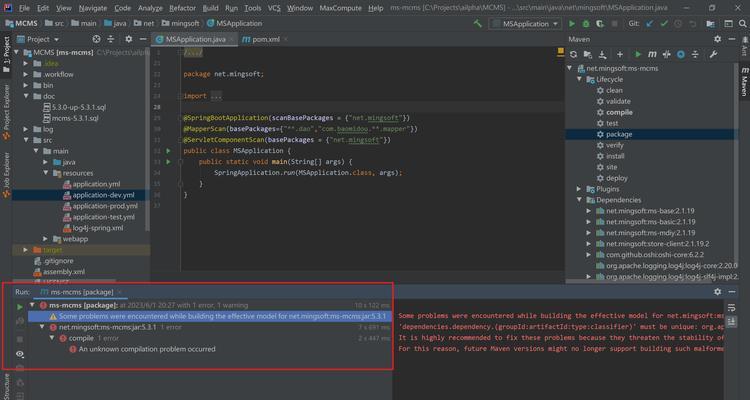Viewport: 750px width, 400px height.
Task: Select ms-mcms [package] Run tab
Action: [82, 292]
